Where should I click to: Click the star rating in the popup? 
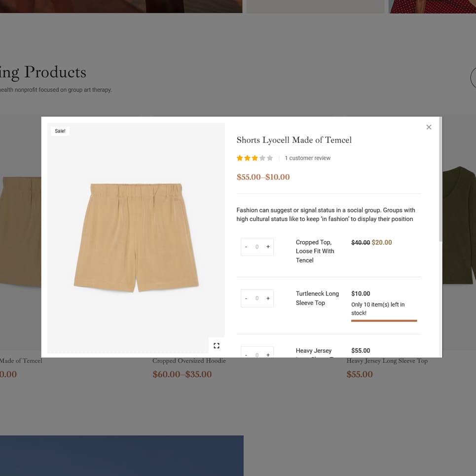[255, 158]
